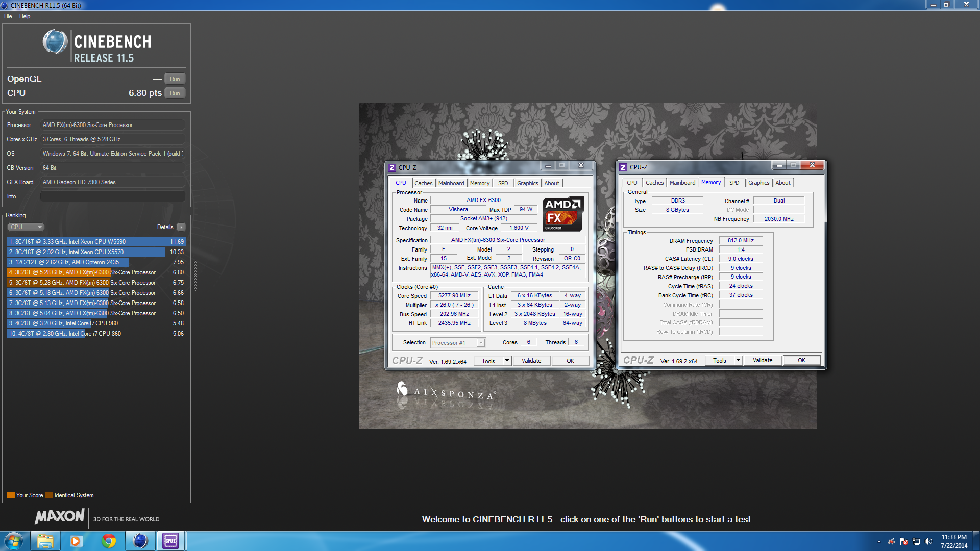Viewport: 980px width, 551px height.
Task: Switch to Cinebench taskbar icon
Action: (x=140, y=541)
